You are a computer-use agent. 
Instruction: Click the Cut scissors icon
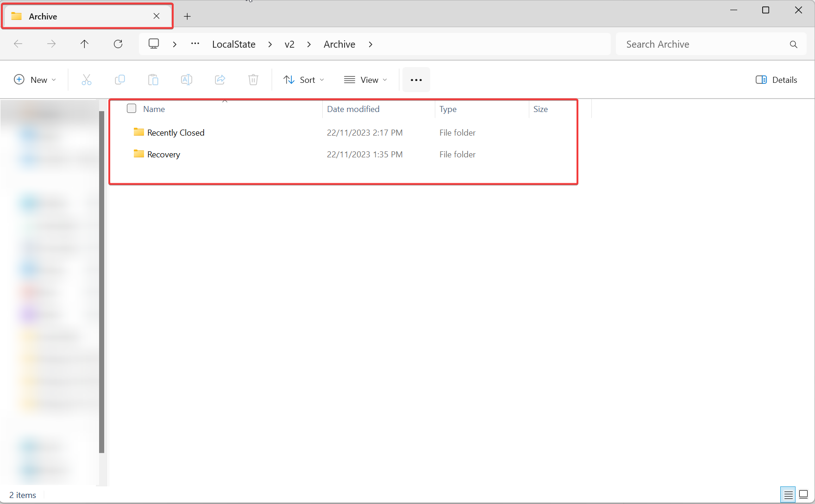[87, 80]
